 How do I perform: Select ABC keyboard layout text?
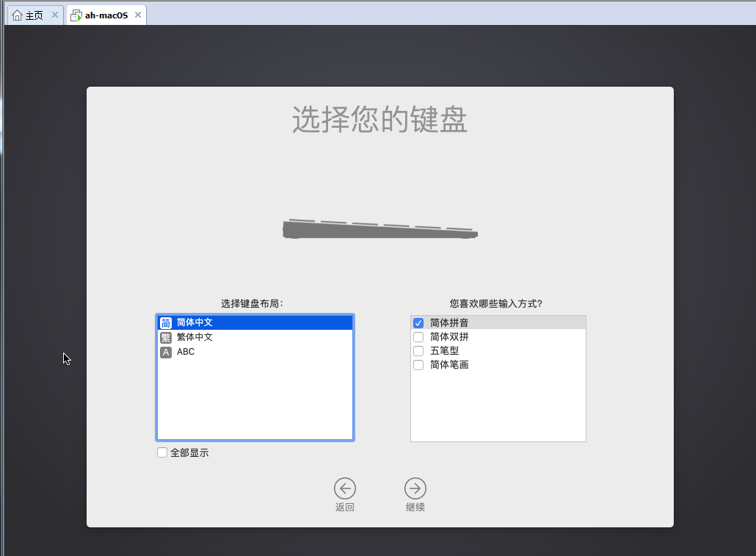186,352
